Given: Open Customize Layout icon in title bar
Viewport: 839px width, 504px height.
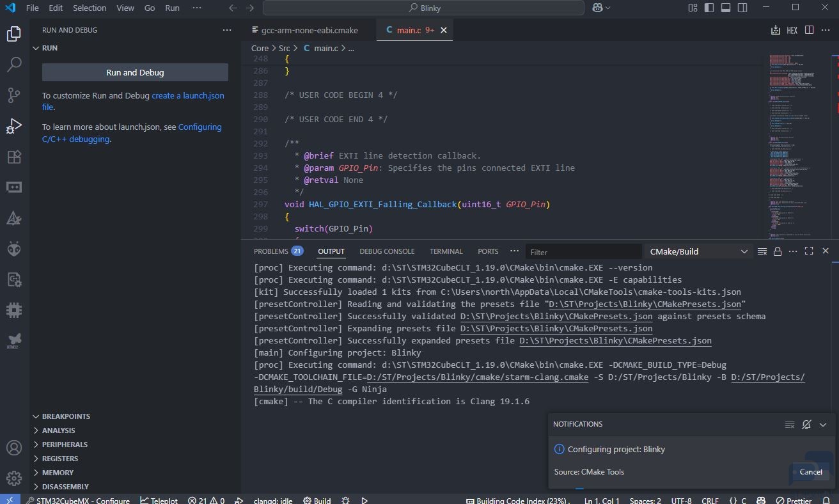Looking at the screenshot, I should (693, 8).
